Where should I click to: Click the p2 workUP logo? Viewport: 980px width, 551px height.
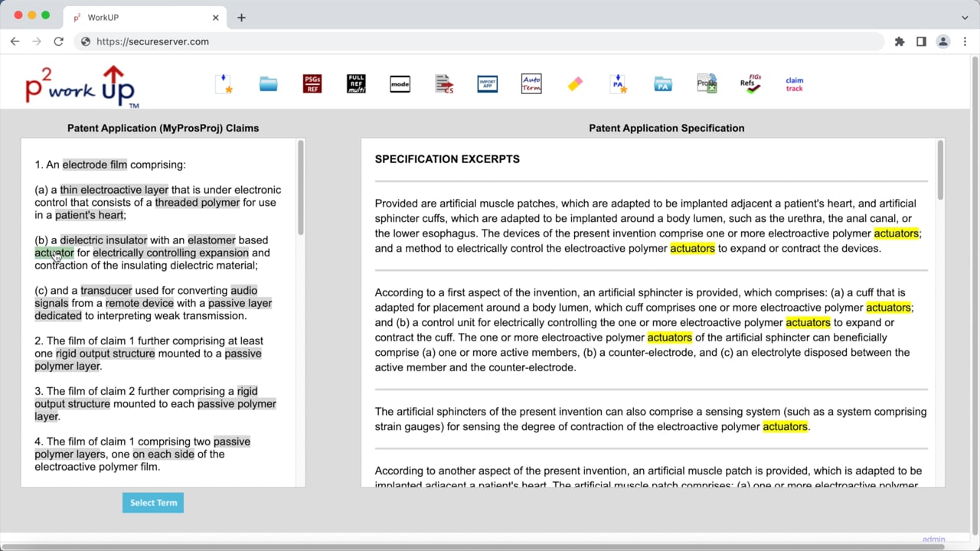80,86
